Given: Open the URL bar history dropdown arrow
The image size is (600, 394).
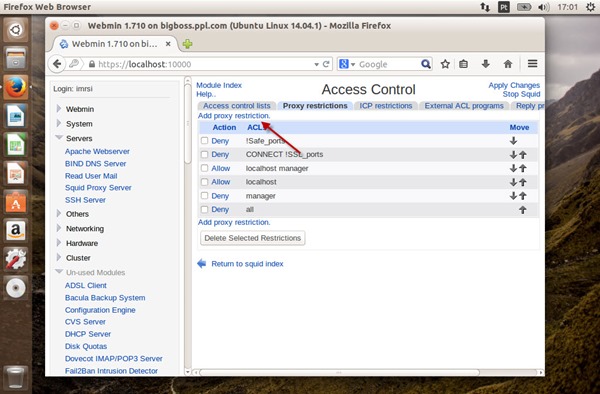Looking at the screenshot, I should pos(316,65).
